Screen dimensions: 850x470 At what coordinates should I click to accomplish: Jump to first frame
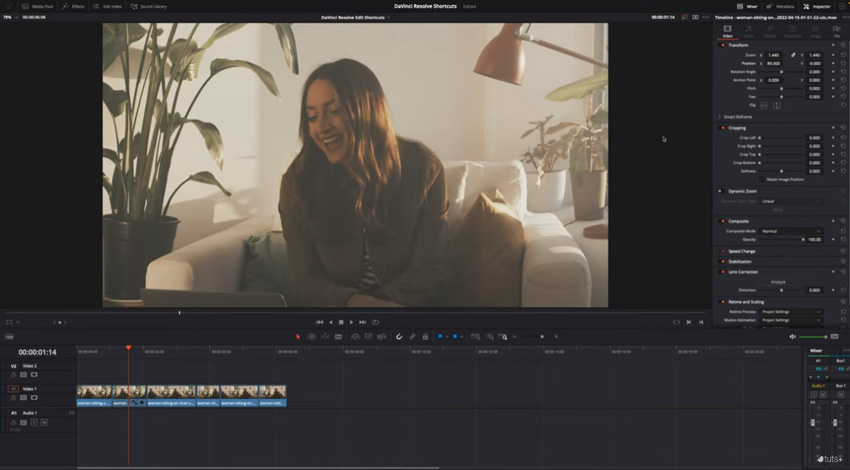pyautogui.click(x=319, y=322)
